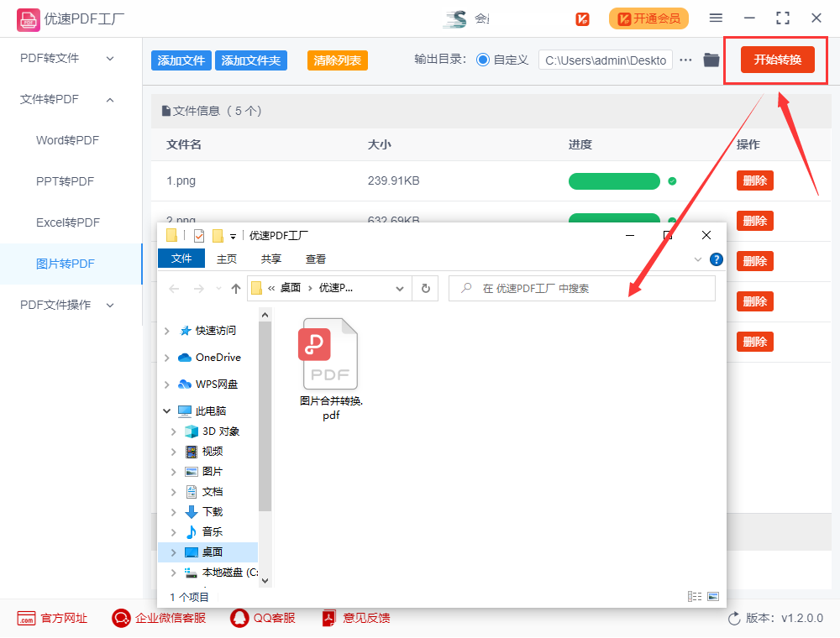Collapse the 文件转PDF sidebar section
Screen dimensions: 840x638
(x=110, y=100)
